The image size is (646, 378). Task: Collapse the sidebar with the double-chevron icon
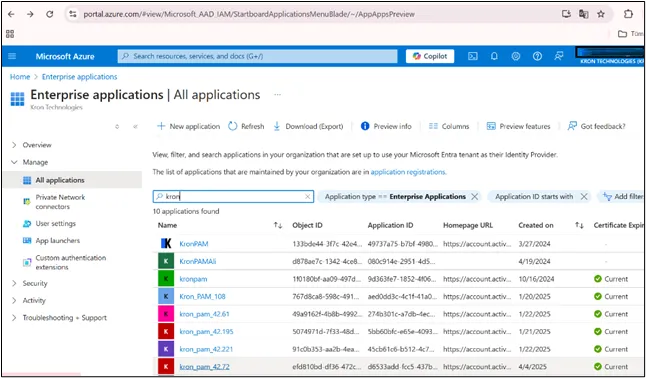[x=136, y=127]
